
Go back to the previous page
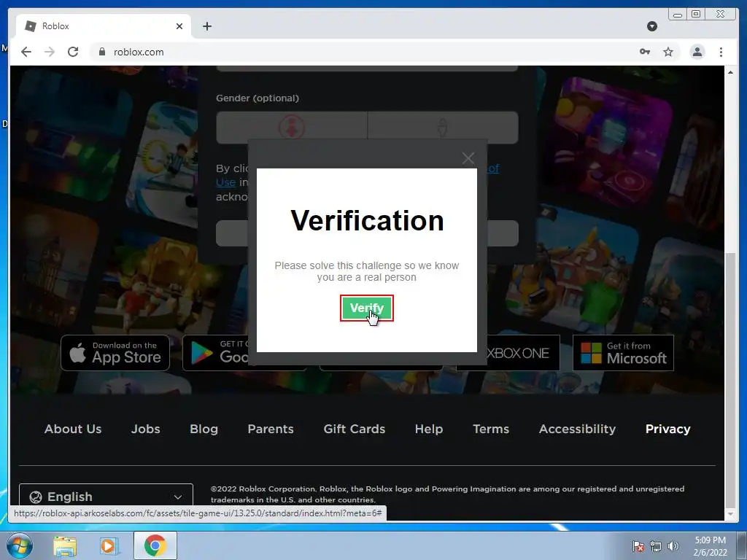(x=26, y=52)
